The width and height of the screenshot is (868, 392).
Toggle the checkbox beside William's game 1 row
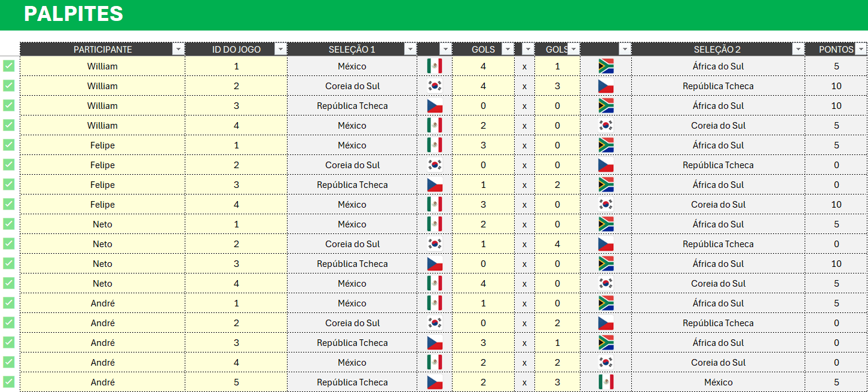click(x=9, y=66)
